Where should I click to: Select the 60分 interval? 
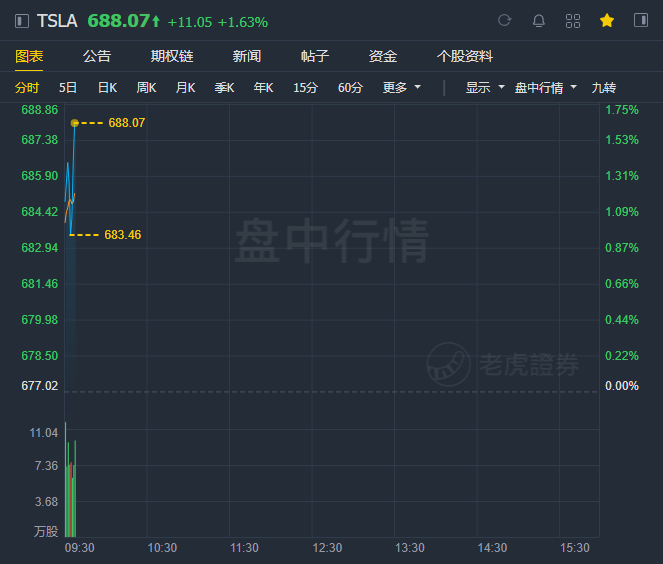(351, 88)
